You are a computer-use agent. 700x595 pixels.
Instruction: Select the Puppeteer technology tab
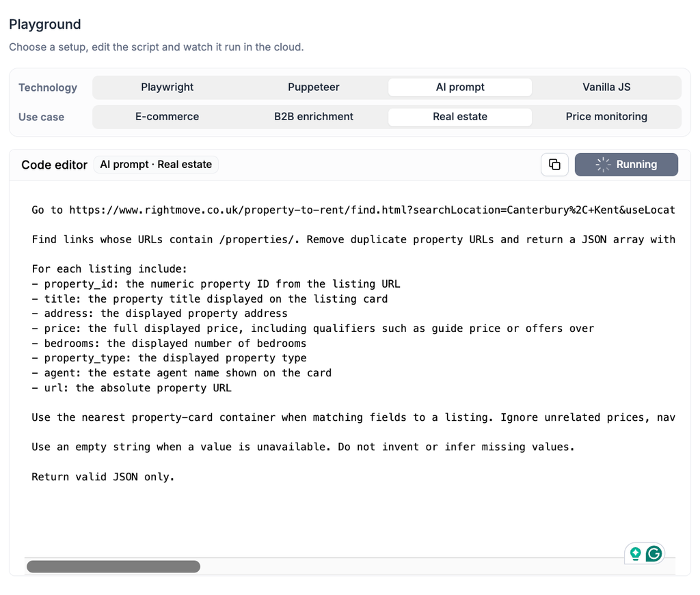click(x=313, y=87)
